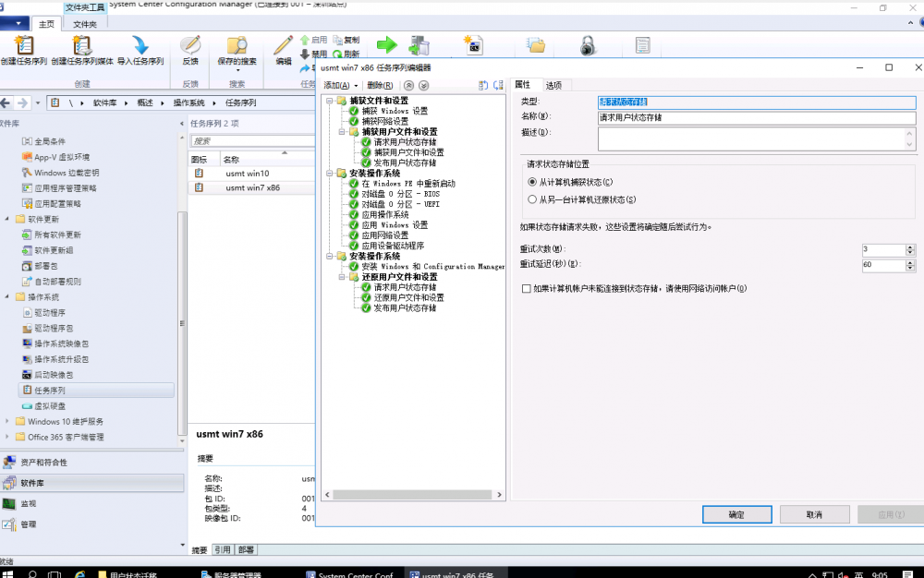The height and width of the screenshot is (578, 924).
Task: Click the 刷新 refresh ribbon button
Action: pos(346,54)
